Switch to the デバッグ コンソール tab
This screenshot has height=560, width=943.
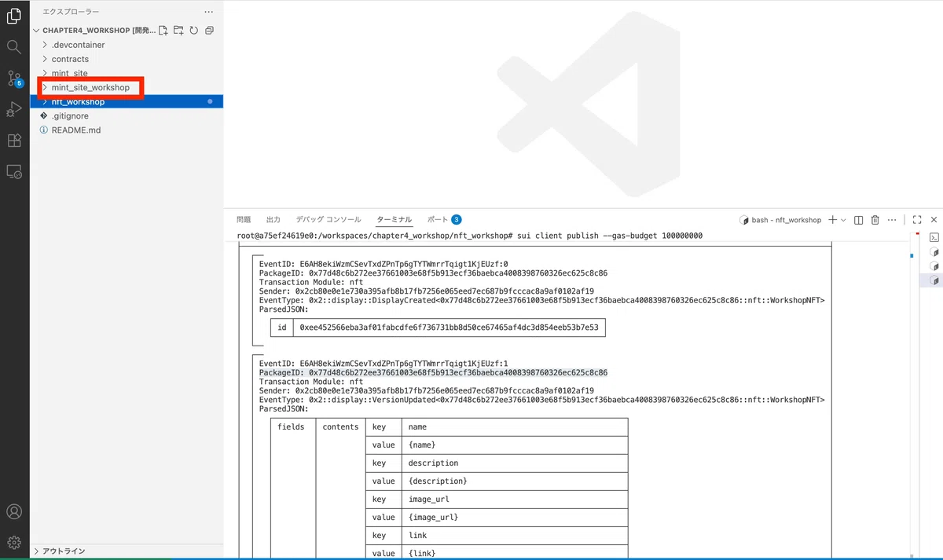(328, 220)
